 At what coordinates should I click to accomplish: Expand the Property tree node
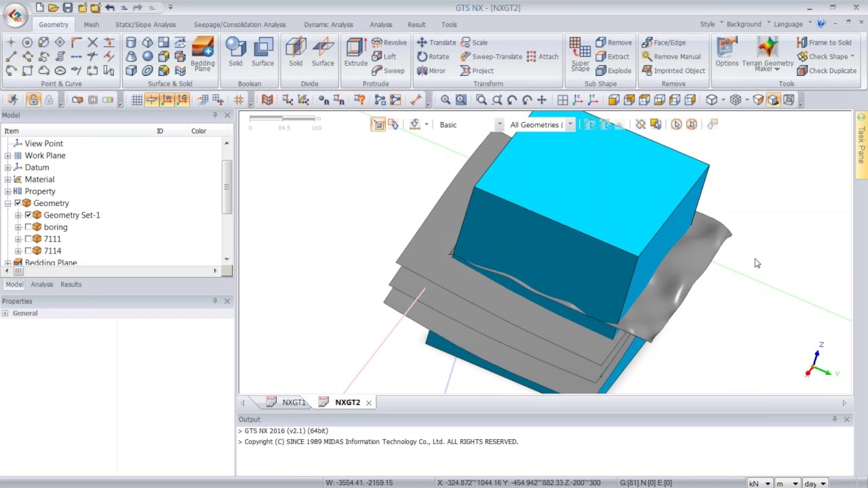pos(7,191)
